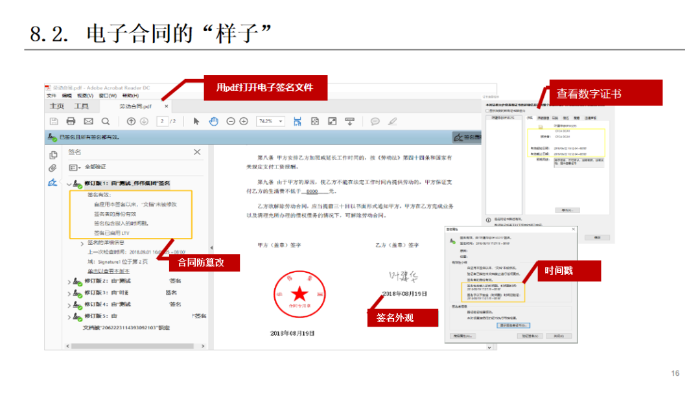700x394 pixels.
Task: Click the zoom in plus icon
Action: pyautogui.click(x=244, y=121)
